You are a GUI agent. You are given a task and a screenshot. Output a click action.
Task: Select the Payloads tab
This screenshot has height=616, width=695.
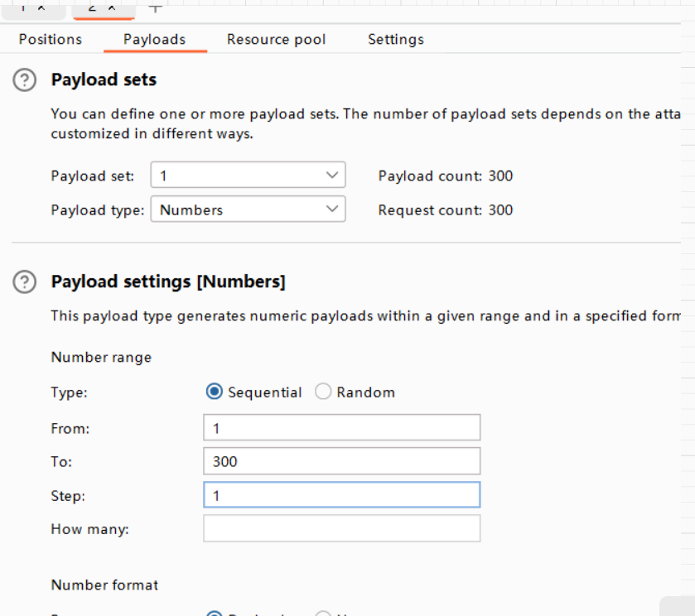click(x=155, y=40)
